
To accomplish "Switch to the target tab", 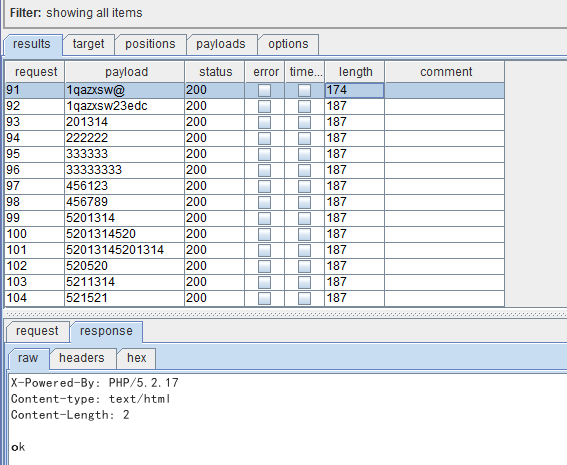I will (88, 44).
